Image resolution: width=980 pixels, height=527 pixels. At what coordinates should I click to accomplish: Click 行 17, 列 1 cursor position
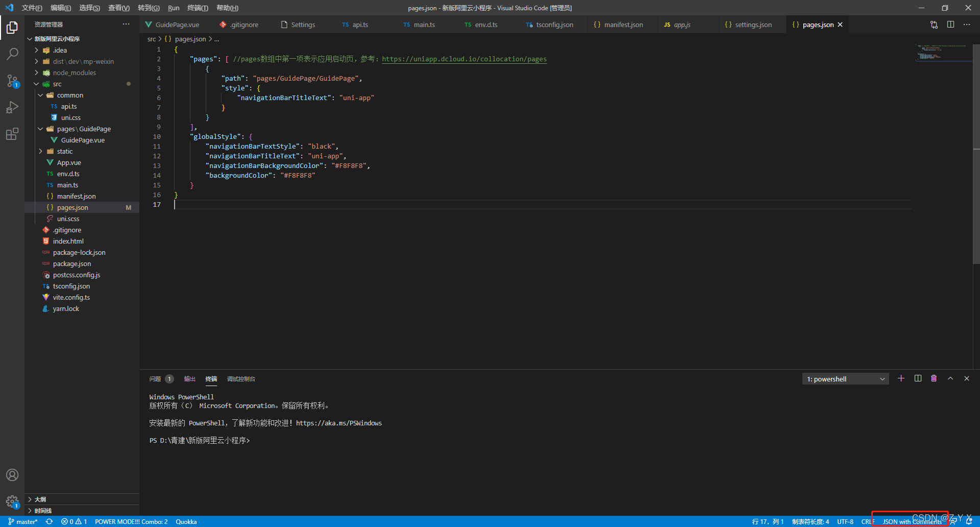(768, 521)
